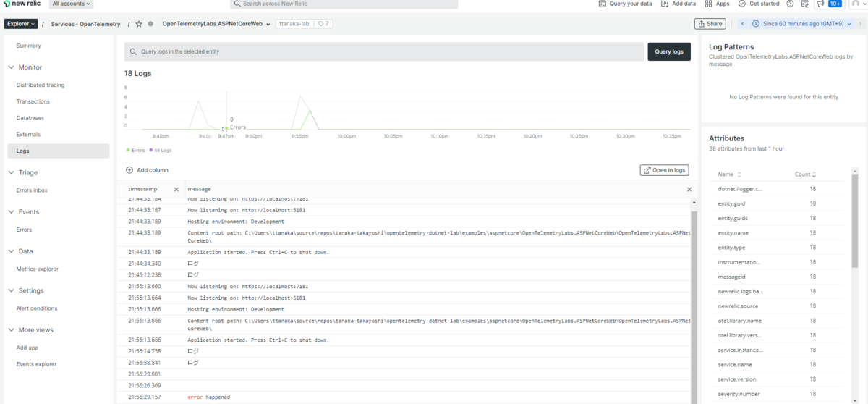Open the All accounts dropdown

[x=71, y=4]
